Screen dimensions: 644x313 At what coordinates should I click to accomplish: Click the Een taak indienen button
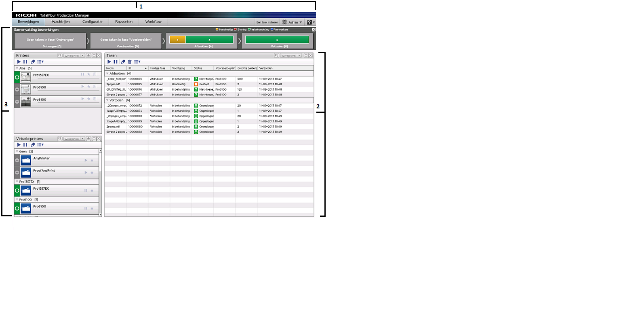[267, 22]
